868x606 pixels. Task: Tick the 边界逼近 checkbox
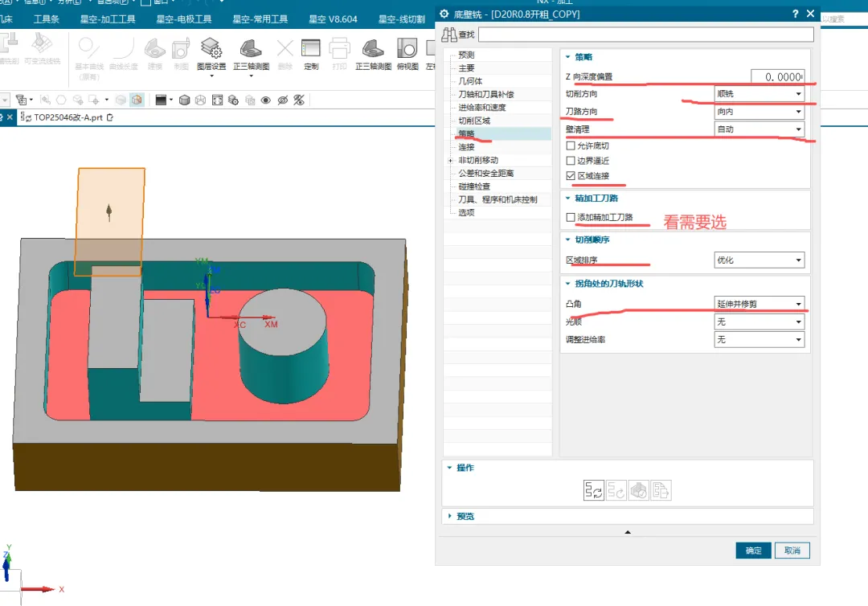pos(571,161)
